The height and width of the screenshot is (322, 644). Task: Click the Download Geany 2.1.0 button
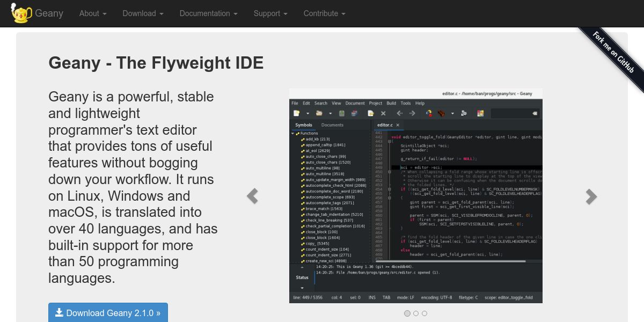click(108, 312)
